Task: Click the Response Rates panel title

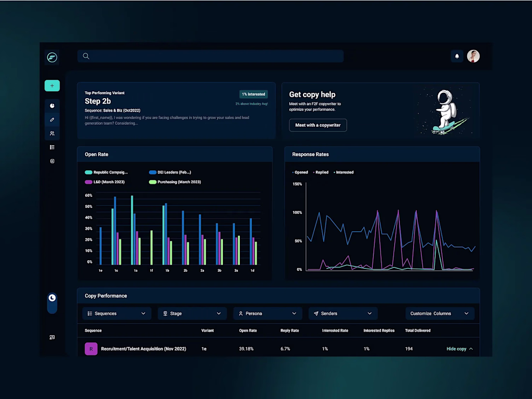Action: 310,154
